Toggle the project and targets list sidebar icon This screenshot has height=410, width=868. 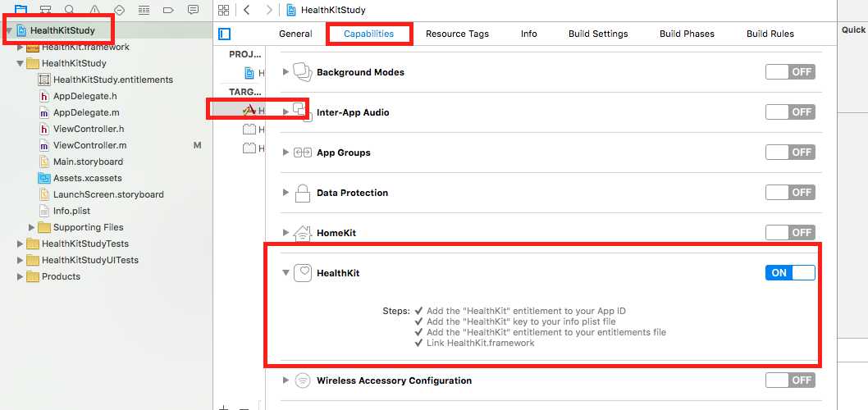224,34
